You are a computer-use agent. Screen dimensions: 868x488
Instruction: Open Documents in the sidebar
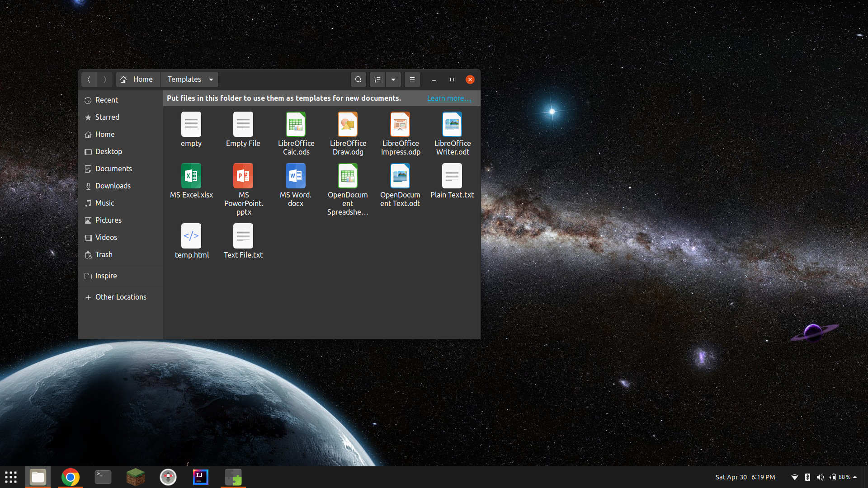pyautogui.click(x=120, y=169)
